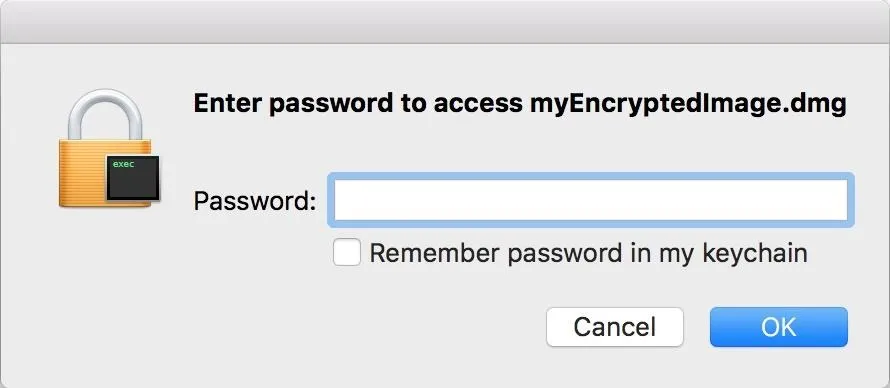The image size is (890, 388).
Task: Focus the Password text field
Action: tap(590, 200)
